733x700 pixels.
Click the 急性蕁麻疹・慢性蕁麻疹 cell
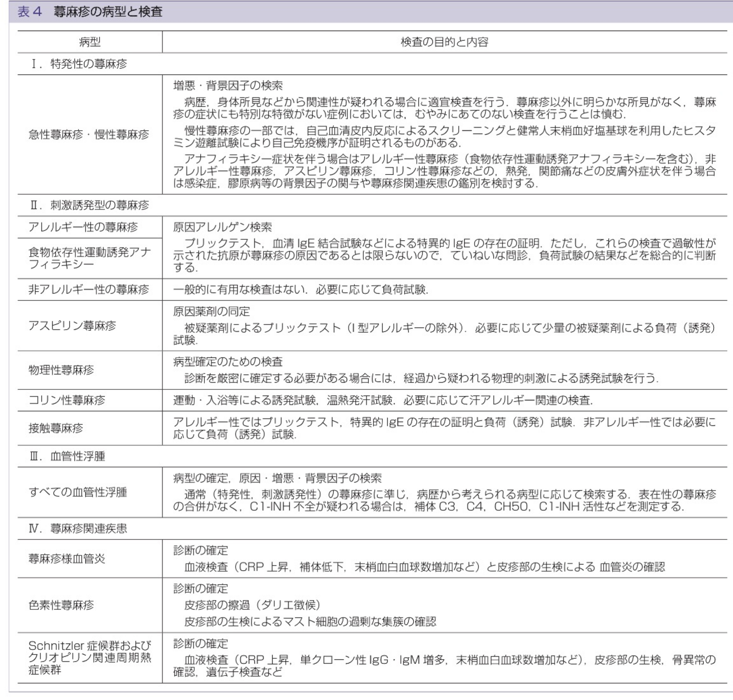pyautogui.click(x=89, y=135)
